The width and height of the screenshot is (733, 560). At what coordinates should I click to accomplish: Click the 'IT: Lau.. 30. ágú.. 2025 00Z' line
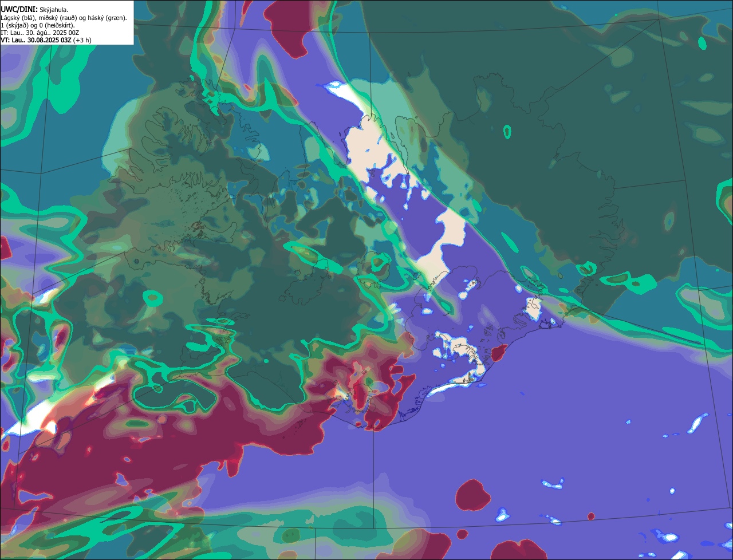[40, 33]
